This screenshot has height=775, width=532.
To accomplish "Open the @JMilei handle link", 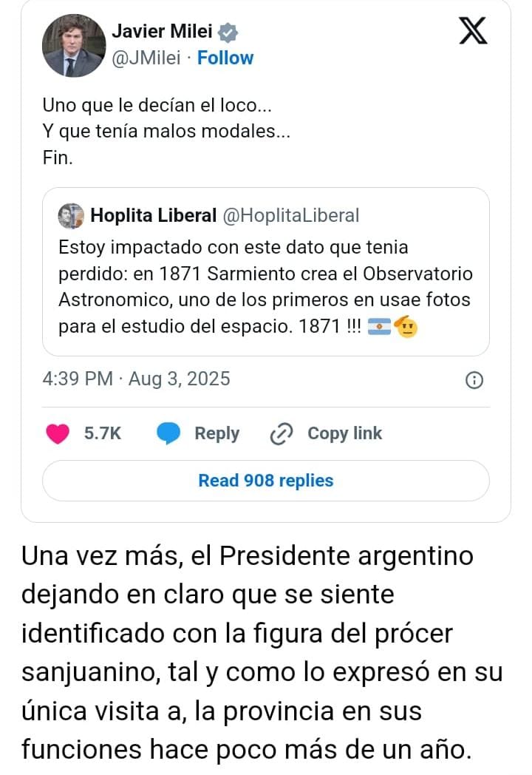I will (x=146, y=58).
